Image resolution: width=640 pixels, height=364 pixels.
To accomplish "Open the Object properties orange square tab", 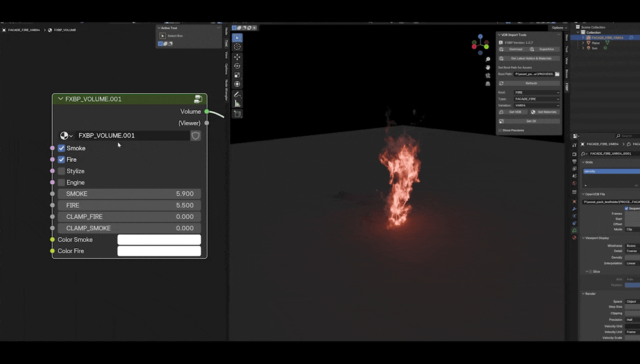I will [x=574, y=202].
